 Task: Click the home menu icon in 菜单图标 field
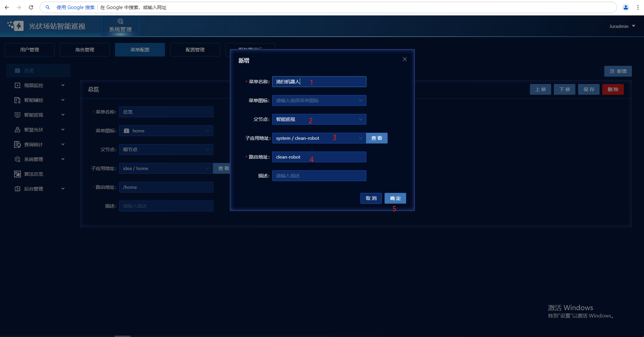127,131
